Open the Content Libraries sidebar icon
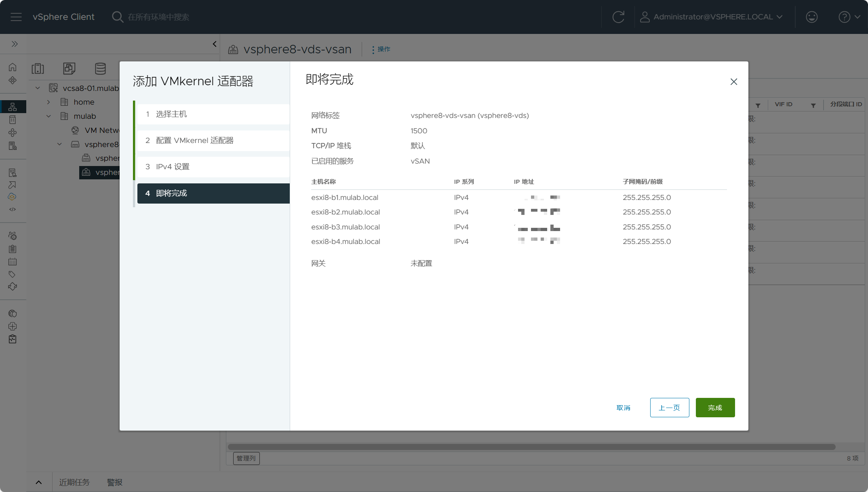 click(x=13, y=120)
